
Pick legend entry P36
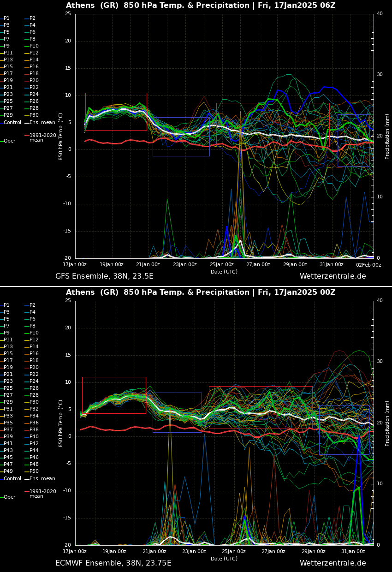pos(32,423)
